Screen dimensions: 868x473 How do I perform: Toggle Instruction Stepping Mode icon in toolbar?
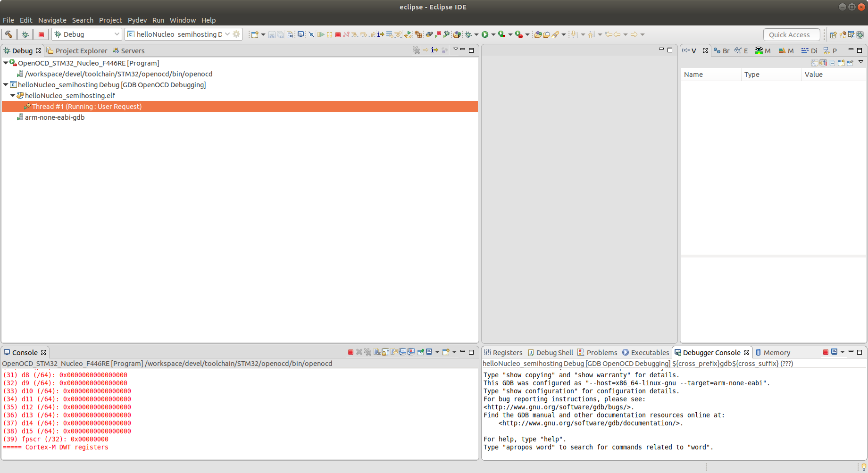[380, 34]
